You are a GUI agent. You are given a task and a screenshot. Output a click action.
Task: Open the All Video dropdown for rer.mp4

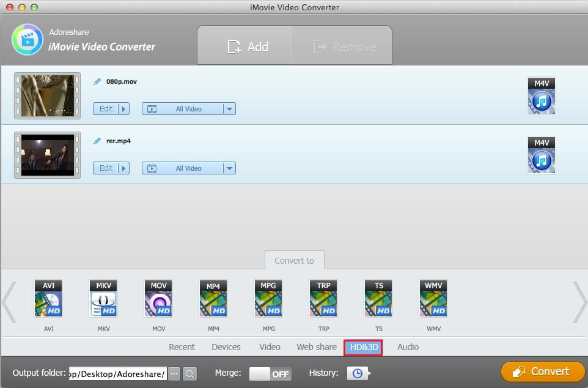(x=229, y=168)
